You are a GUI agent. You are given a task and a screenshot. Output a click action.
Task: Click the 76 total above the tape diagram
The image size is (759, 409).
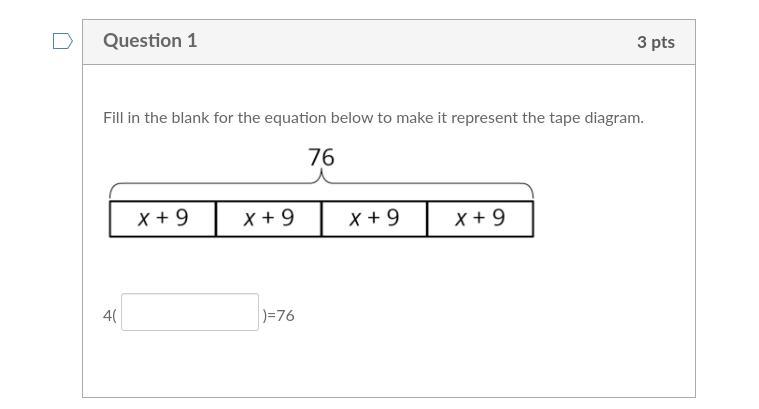pyautogui.click(x=321, y=157)
